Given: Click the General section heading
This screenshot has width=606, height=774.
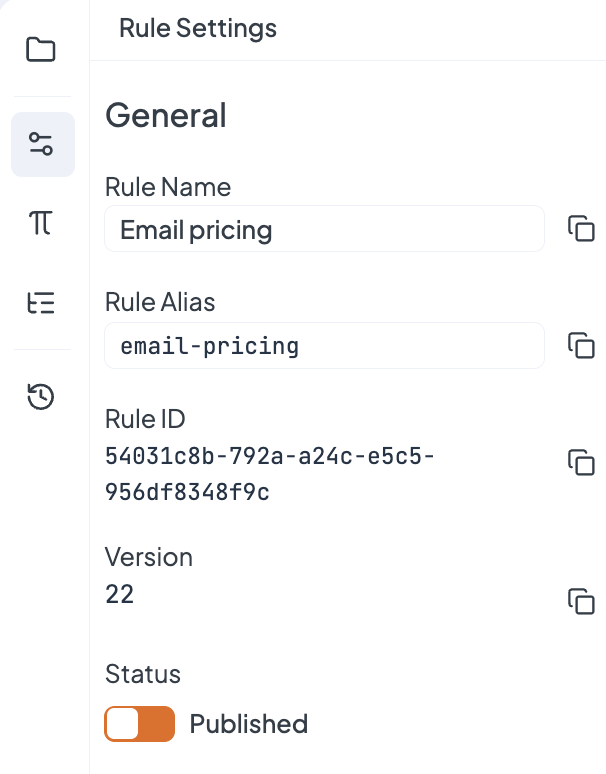Looking at the screenshot, I should (x=166, y=116).
